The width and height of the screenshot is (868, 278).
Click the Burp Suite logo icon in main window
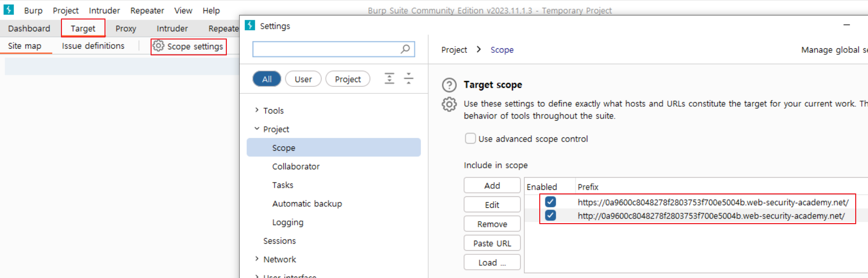(x=9, y=9)
